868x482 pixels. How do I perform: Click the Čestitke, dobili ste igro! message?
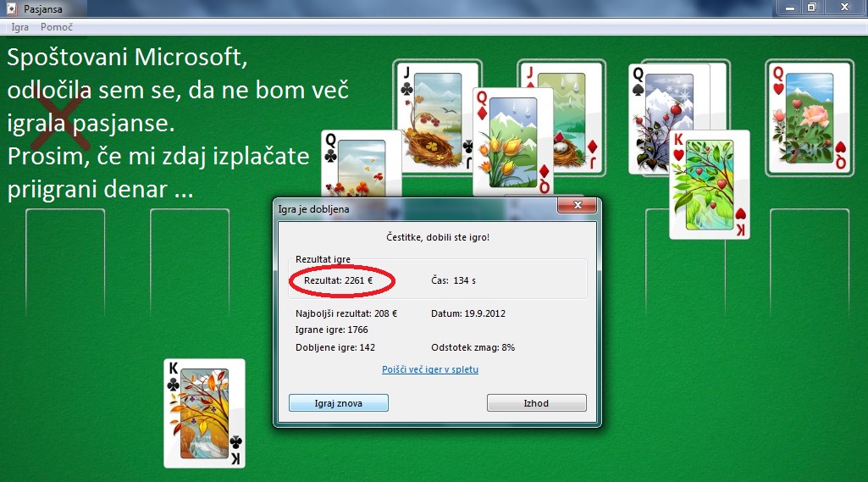coord(438,237)
